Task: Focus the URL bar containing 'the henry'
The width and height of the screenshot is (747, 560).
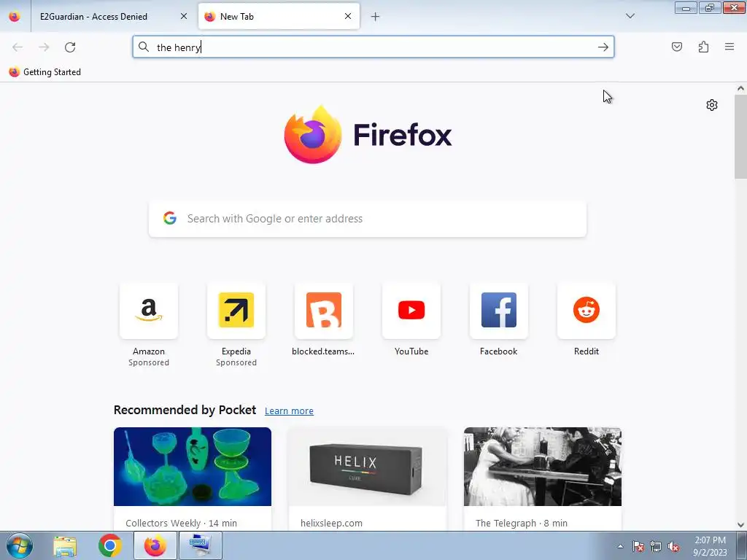Action: pos(373,47)
